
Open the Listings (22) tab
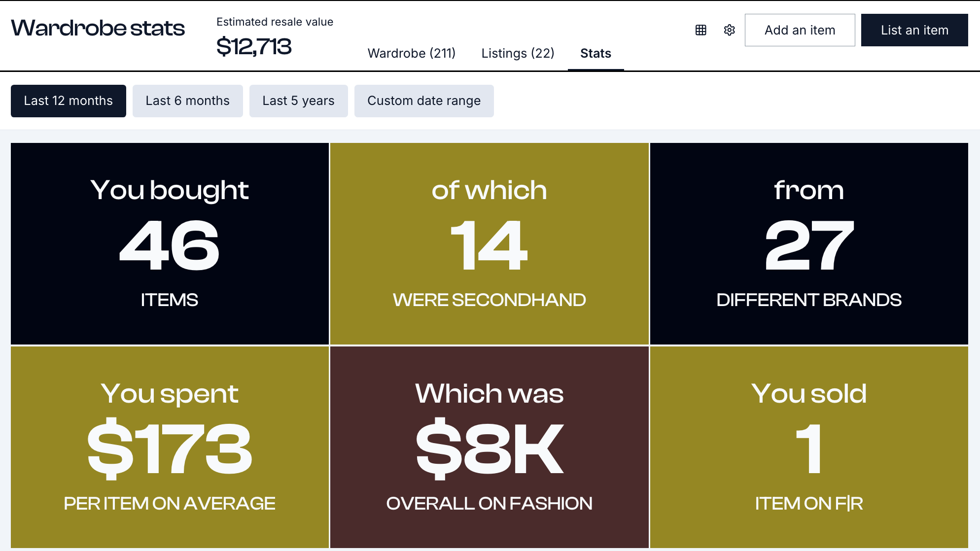pos(518,53)
